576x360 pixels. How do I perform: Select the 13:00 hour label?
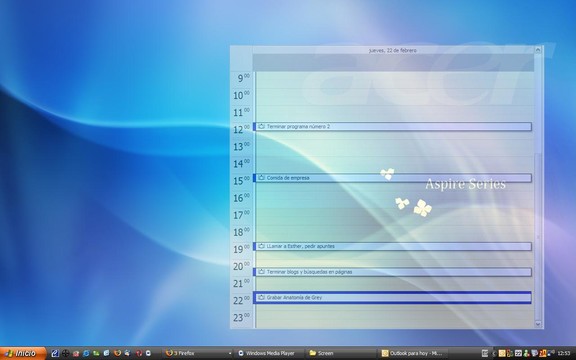pyautogui.click(x=241, y=147)
